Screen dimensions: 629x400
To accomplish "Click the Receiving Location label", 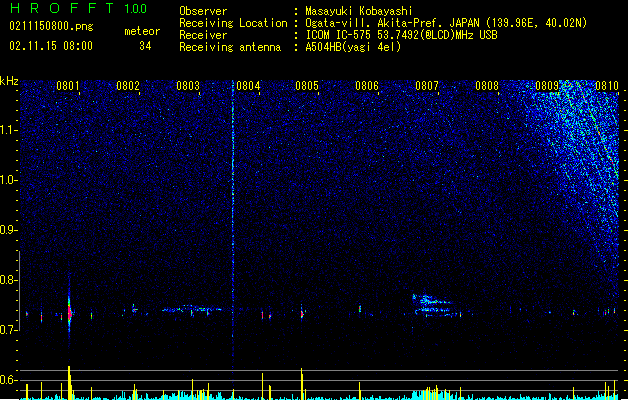I will pyautogui.click(x=233, y=23).
